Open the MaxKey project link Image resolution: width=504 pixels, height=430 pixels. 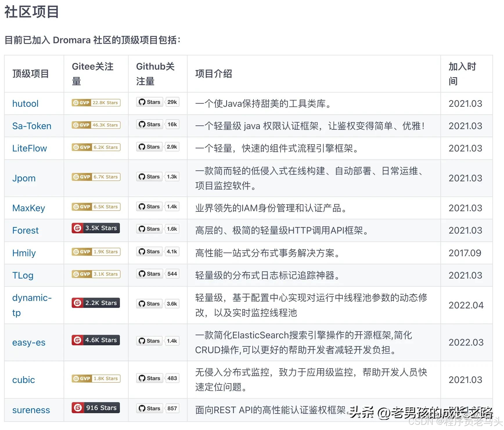point(28,208)
